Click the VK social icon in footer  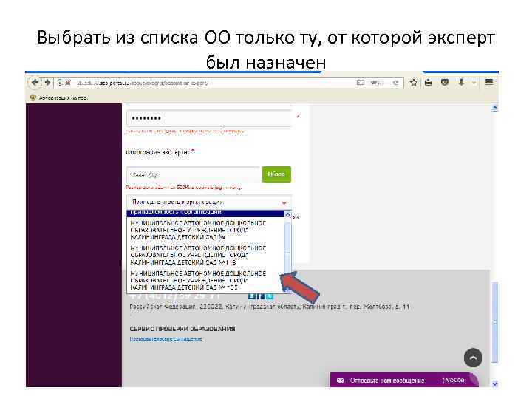point(251,296)
